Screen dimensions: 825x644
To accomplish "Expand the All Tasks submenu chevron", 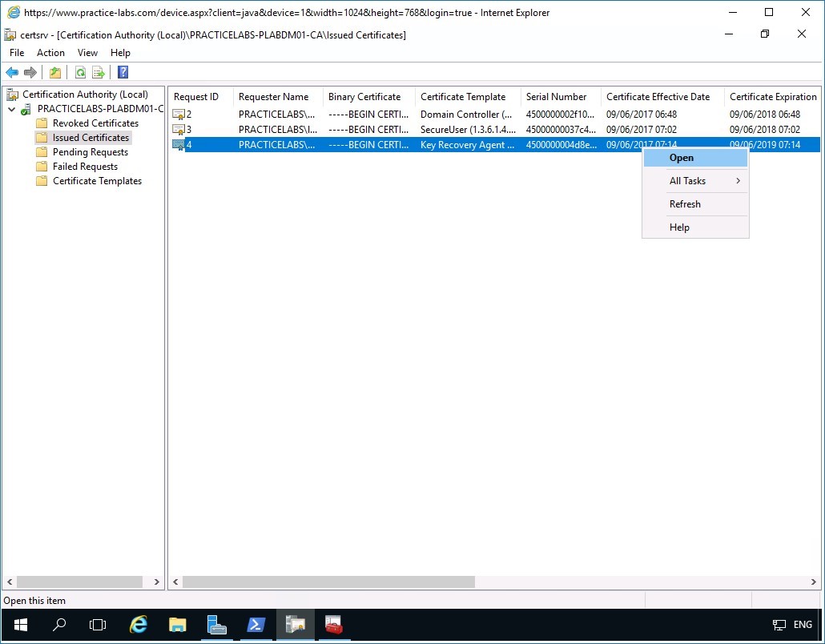I will point(738,181).
